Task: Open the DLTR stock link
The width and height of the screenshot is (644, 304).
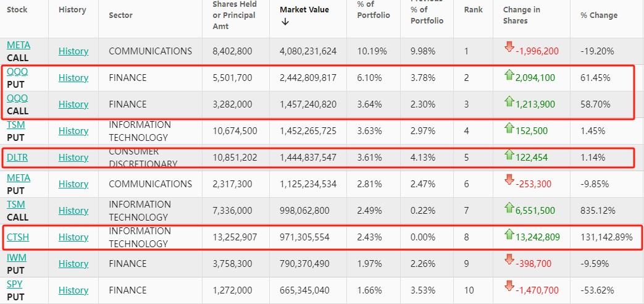Action: (x=17, y=158)
